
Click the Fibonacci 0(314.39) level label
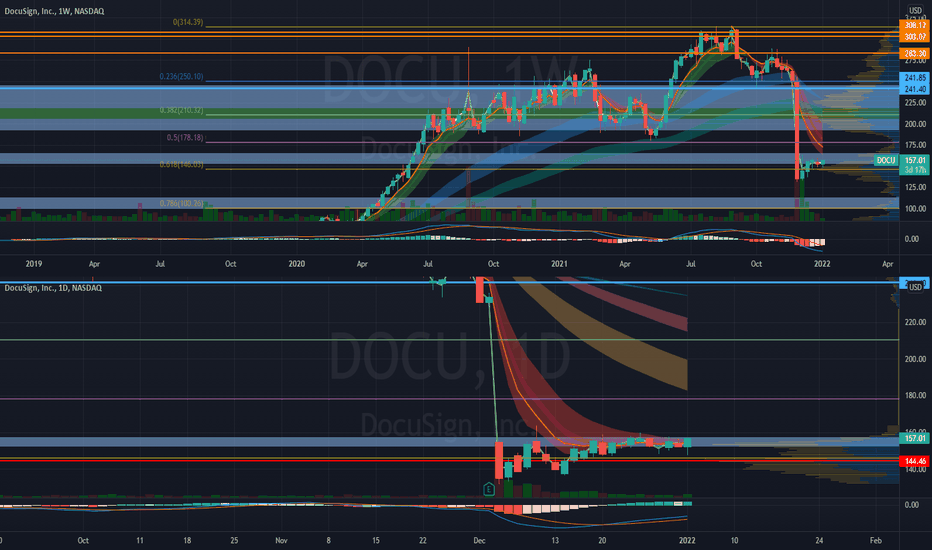pyautogui.click(x=188, y=23)
